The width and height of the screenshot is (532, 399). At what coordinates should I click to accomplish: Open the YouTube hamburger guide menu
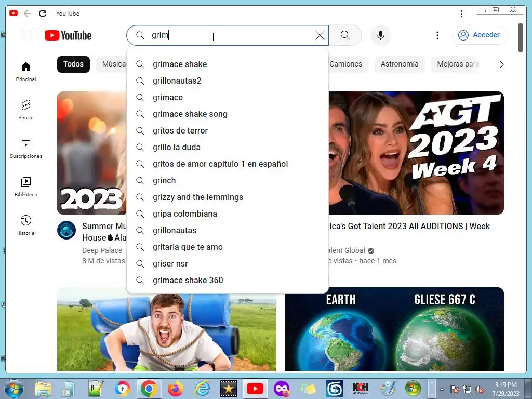(26, 35)
